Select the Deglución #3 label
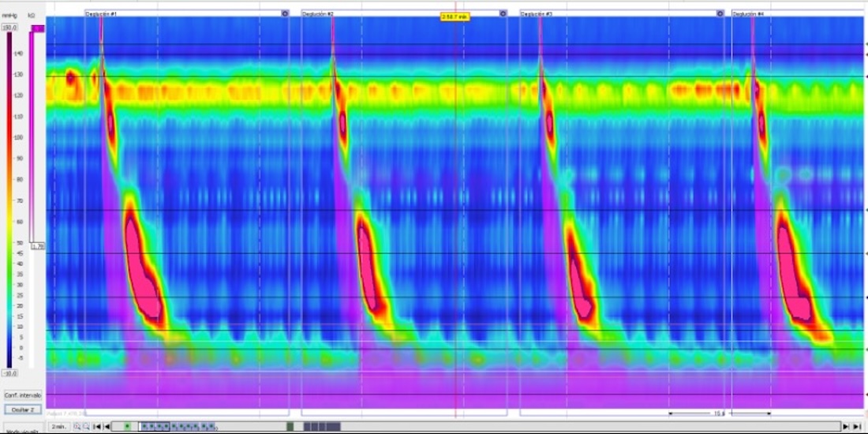The height and width of the screenshot is (434, 868). 537,13
